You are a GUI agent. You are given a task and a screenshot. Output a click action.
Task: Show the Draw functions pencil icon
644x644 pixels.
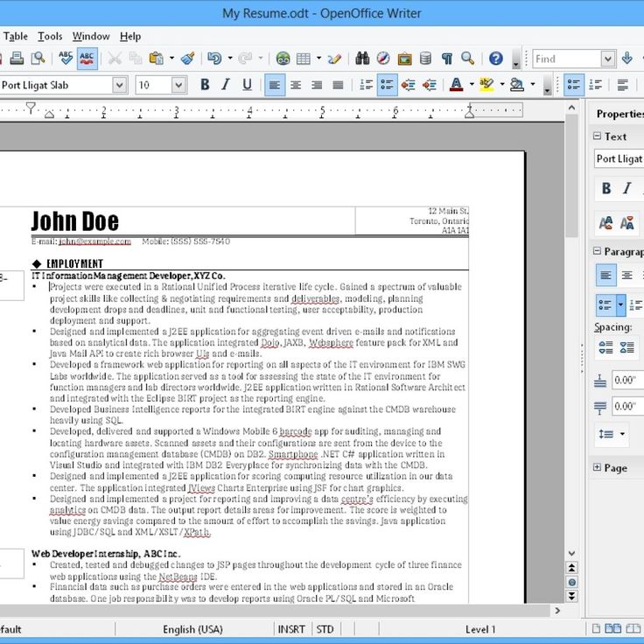334,59
